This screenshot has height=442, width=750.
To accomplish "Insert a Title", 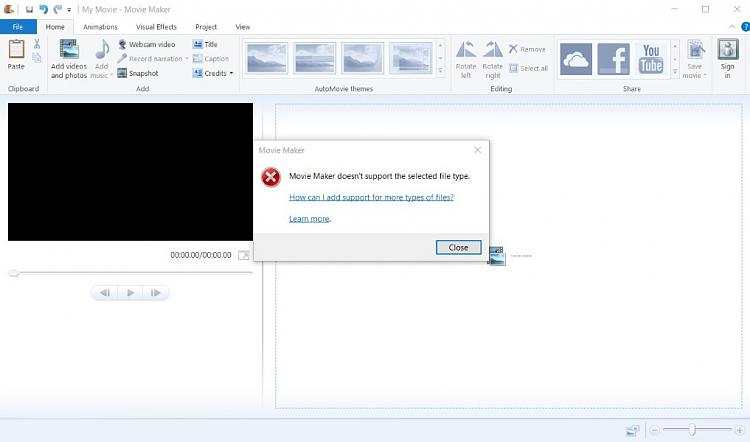I will pyautogui.click(x=205, y=44).
